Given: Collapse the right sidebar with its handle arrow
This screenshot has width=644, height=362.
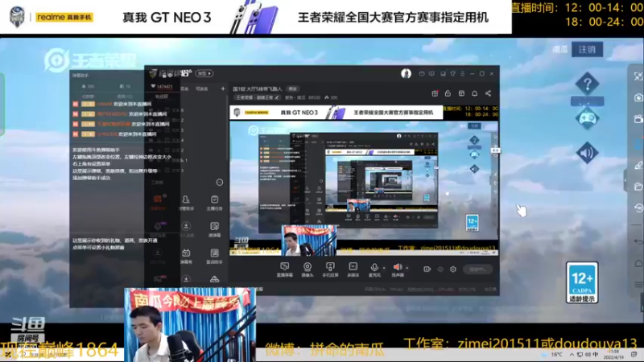Looking at the screenshot, I should (625, 179).
